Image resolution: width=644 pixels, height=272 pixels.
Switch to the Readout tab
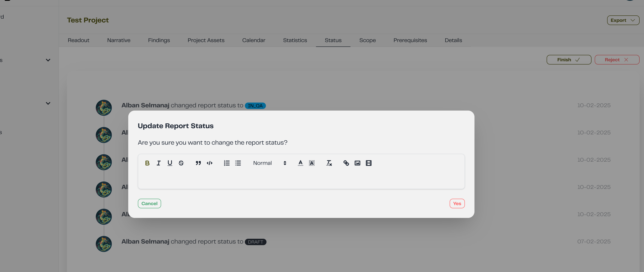[x=79, y=40]
